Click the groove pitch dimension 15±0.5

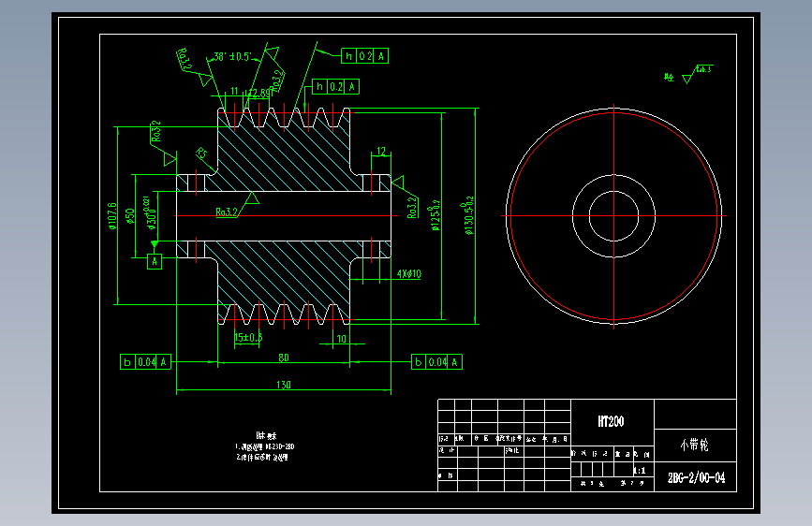248,338
